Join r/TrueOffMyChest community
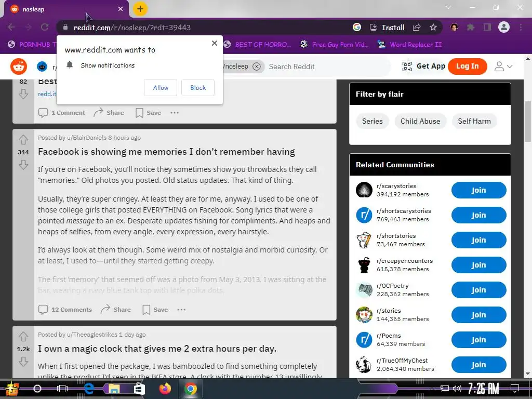This screenshot has width=532, height=399. point(478,365)
